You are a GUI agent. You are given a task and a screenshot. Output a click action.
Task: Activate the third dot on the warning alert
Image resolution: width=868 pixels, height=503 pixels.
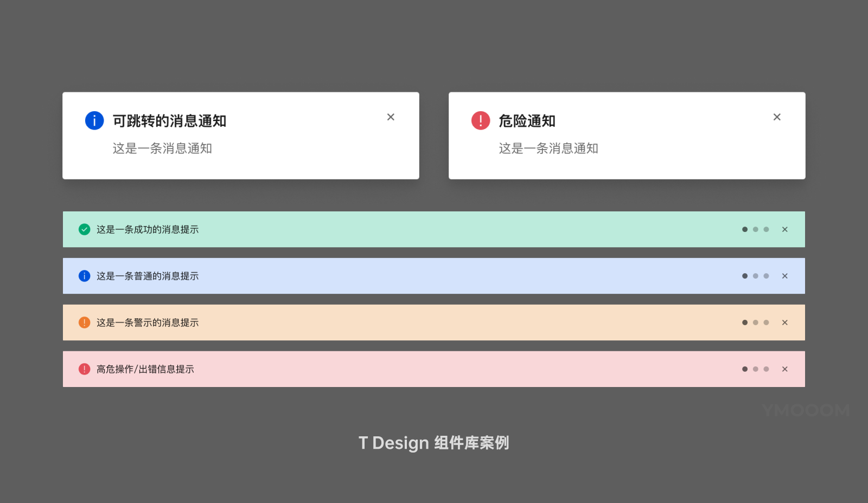pyautogui.click(x=766, y=323)
